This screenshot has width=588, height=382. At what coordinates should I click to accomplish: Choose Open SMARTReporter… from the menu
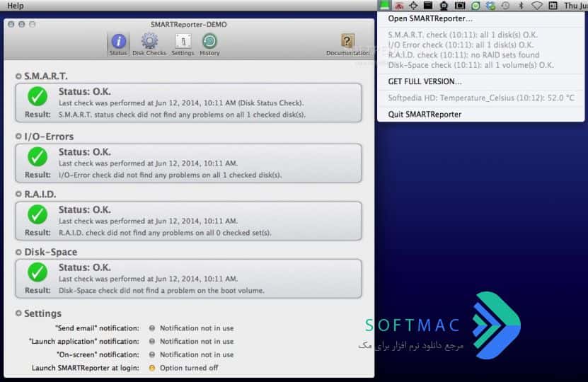480,18
